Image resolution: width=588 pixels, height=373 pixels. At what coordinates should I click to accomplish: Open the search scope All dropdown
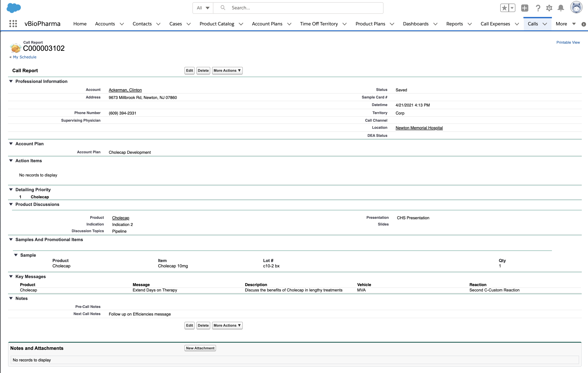203,8
